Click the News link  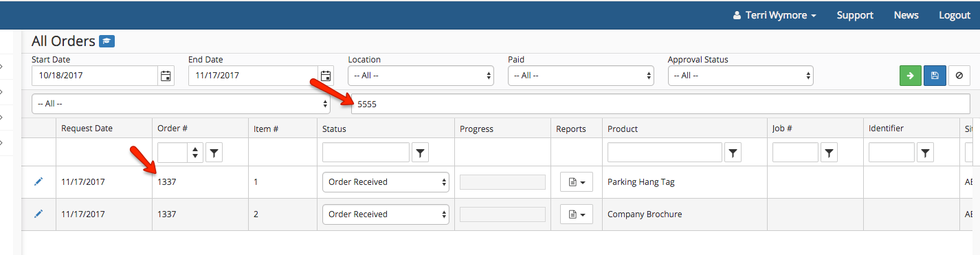click(906, 15)
